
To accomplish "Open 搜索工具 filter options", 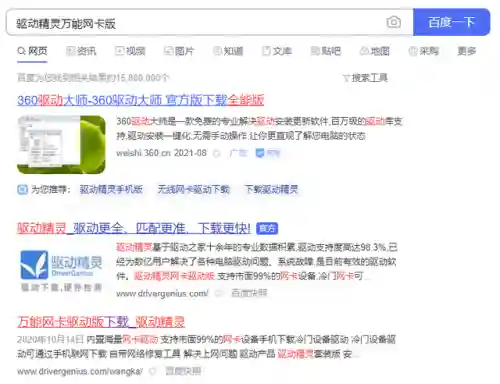I will (x=365, y=78).
